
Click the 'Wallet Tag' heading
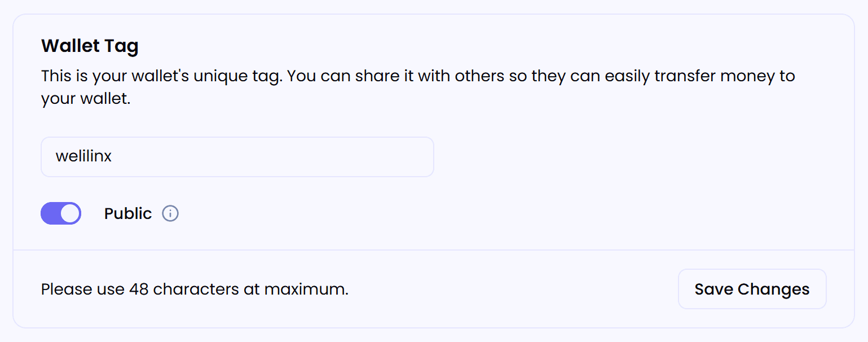90,46
